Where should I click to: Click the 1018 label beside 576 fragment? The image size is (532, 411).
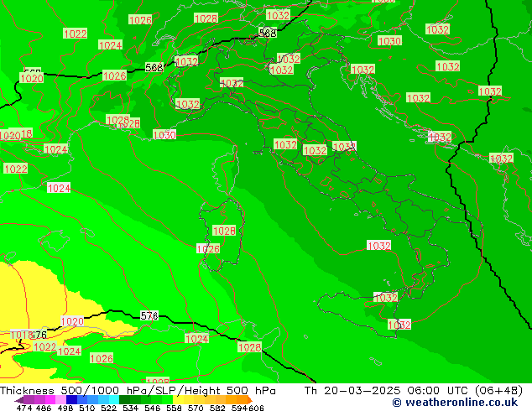point(22,335)
